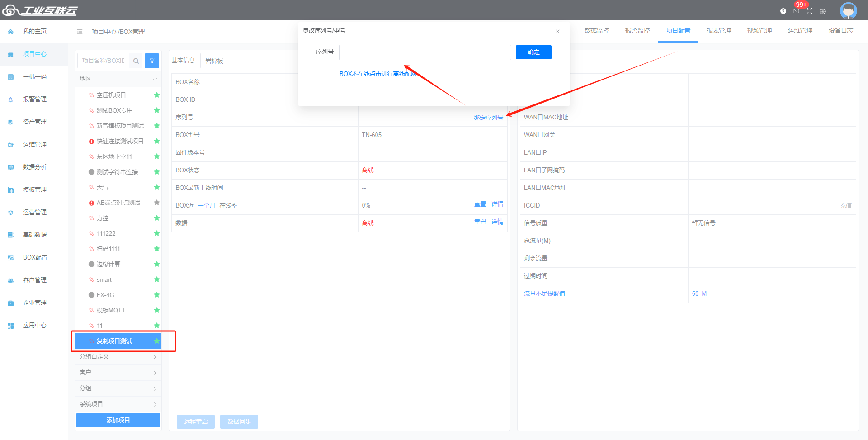Expand the 分组自定义 section

[118, 357]
